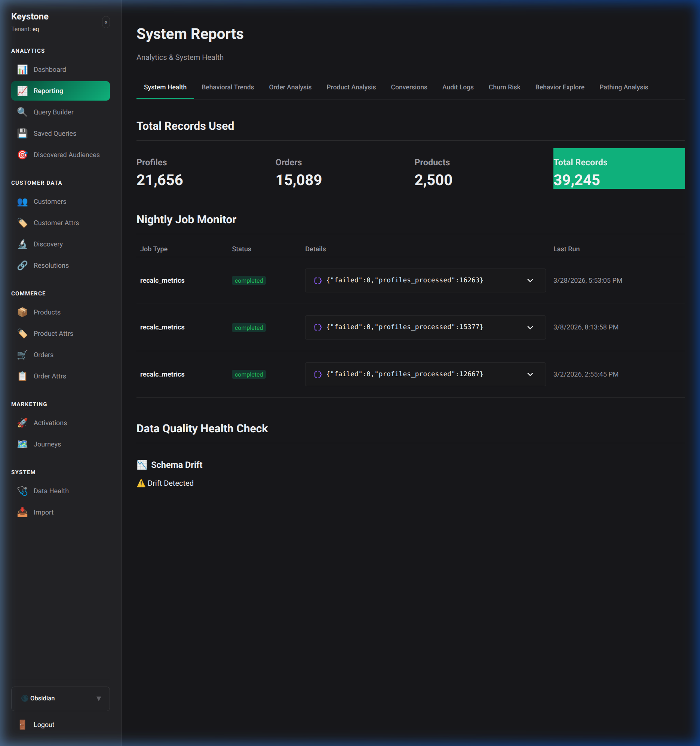This screenshot has width=700, height=746.
Task: Expand details for the 3/8/2026 recalc_metrics job
Action: pos(530,327)
